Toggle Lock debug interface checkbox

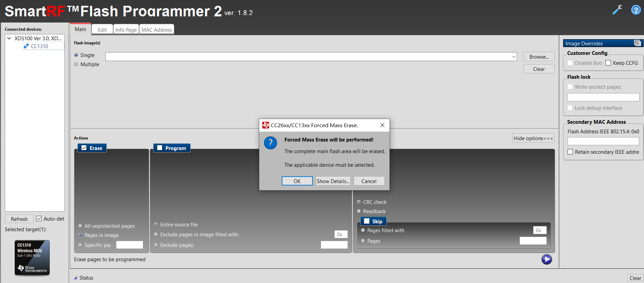[x=570, y=108]
